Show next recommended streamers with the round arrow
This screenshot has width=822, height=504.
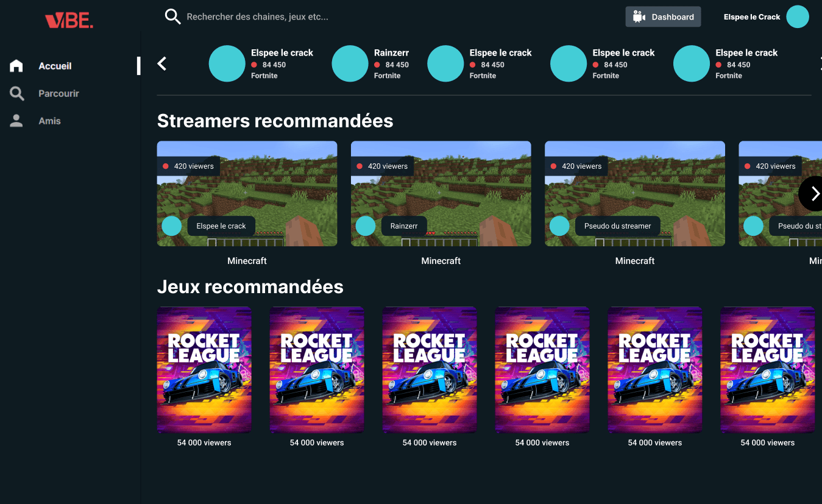click(812, 194)
